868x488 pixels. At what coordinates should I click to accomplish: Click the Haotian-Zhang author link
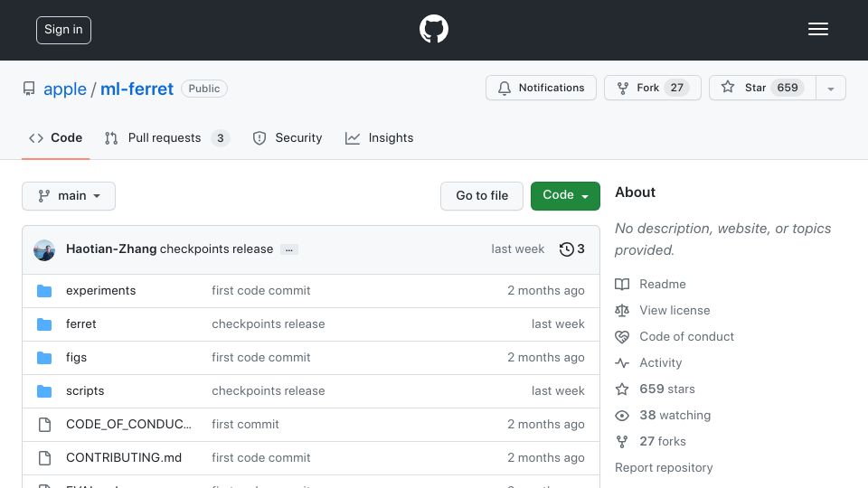pyautogui.click(x=111, y=249)
